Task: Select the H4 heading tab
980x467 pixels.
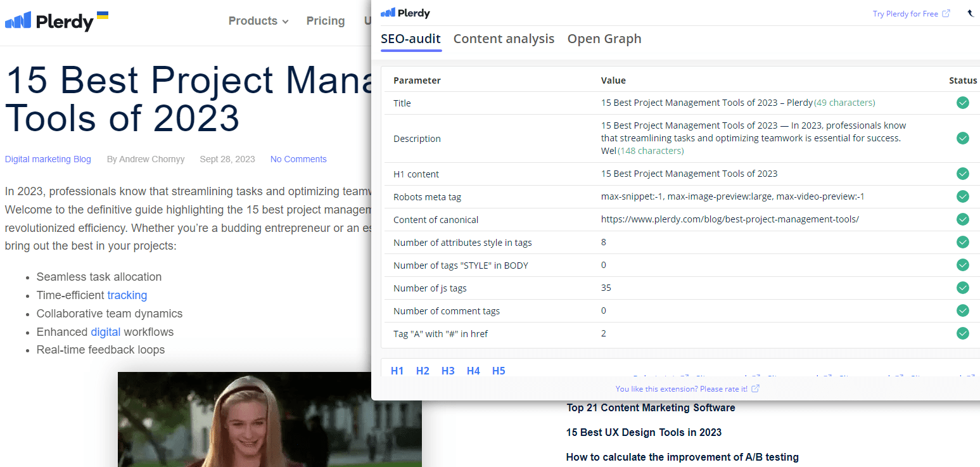Action: (x=473, y=371)
